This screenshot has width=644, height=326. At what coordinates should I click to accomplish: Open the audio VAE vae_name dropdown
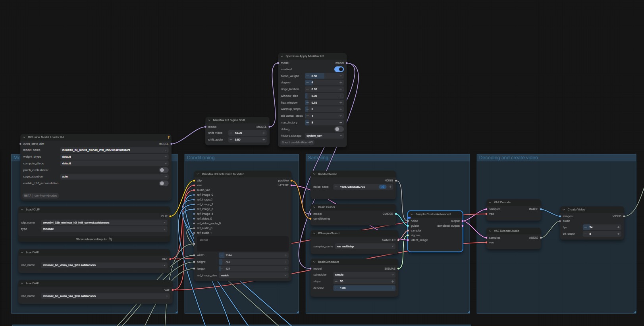105,296
